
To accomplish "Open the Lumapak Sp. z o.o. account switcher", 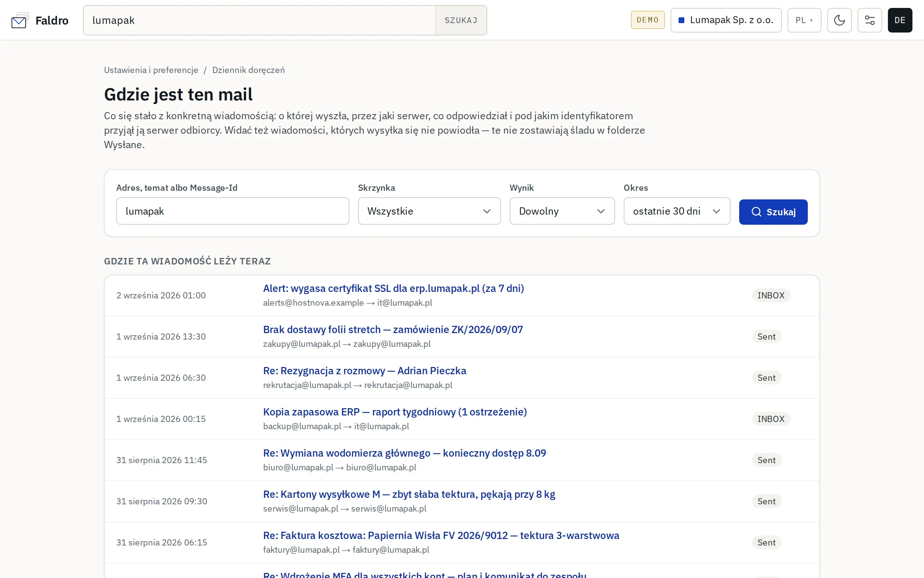I will 726,20.
